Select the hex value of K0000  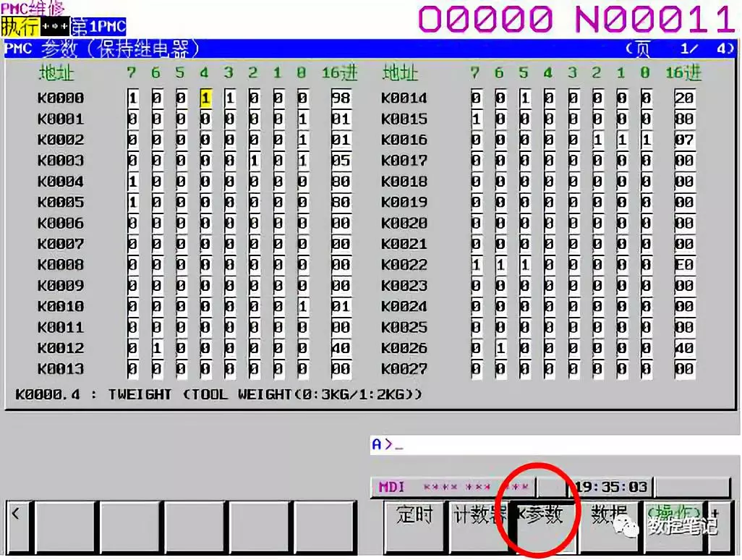click(x=341, y=98)
